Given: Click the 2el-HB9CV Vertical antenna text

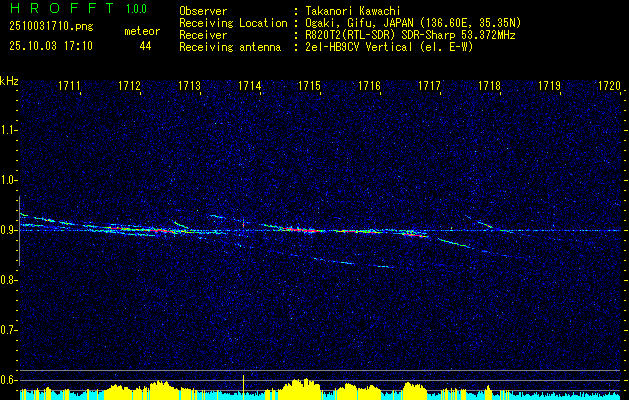Looking at the screenshot, I should click(x=388, y=47).
